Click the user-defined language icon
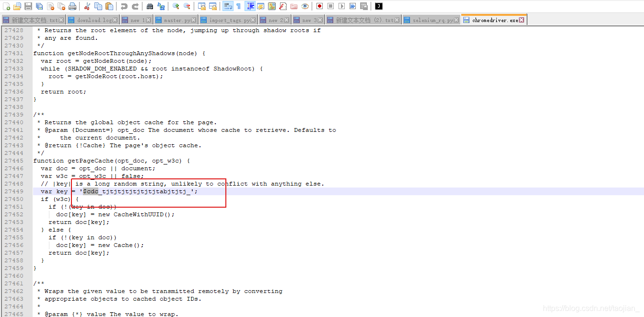The height and width of the screenshot is (317, 644). (261, 6)
